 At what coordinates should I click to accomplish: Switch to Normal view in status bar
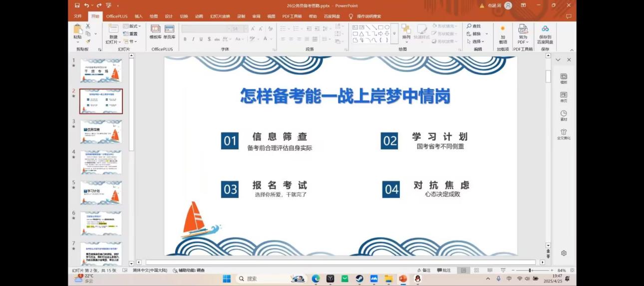[463, 270]
